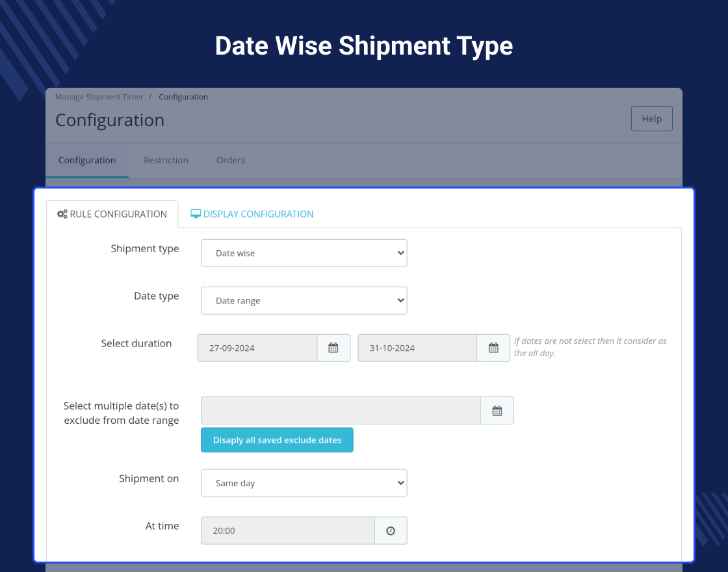
Task: Click the 'Date type' label
Action: 157,296
